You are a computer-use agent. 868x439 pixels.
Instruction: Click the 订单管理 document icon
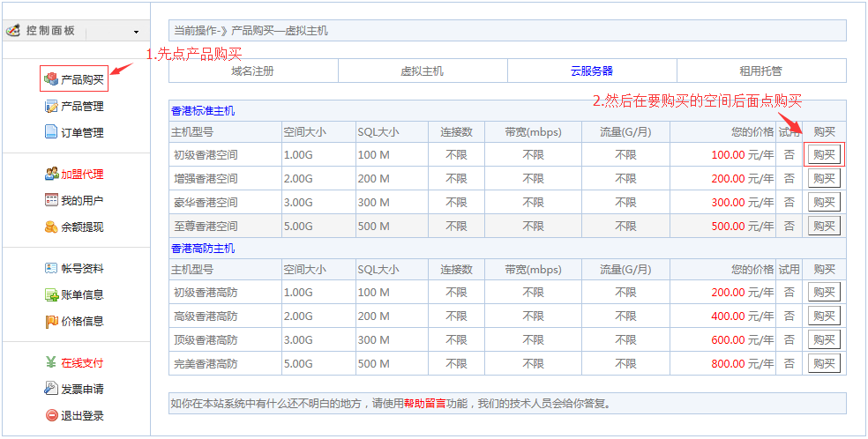[x=51, y=133]
